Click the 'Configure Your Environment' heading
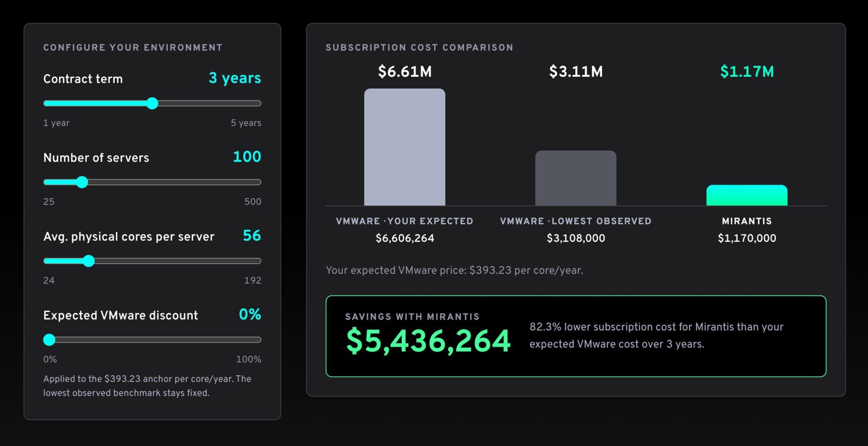Screen dimensions: 868x446 click(133, 47)
